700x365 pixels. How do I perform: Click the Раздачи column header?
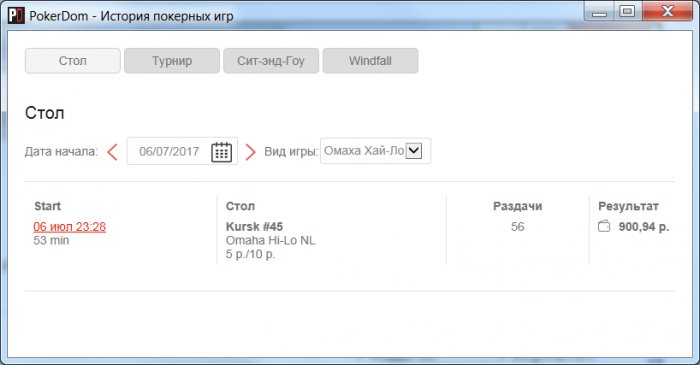tap(517, 206)
